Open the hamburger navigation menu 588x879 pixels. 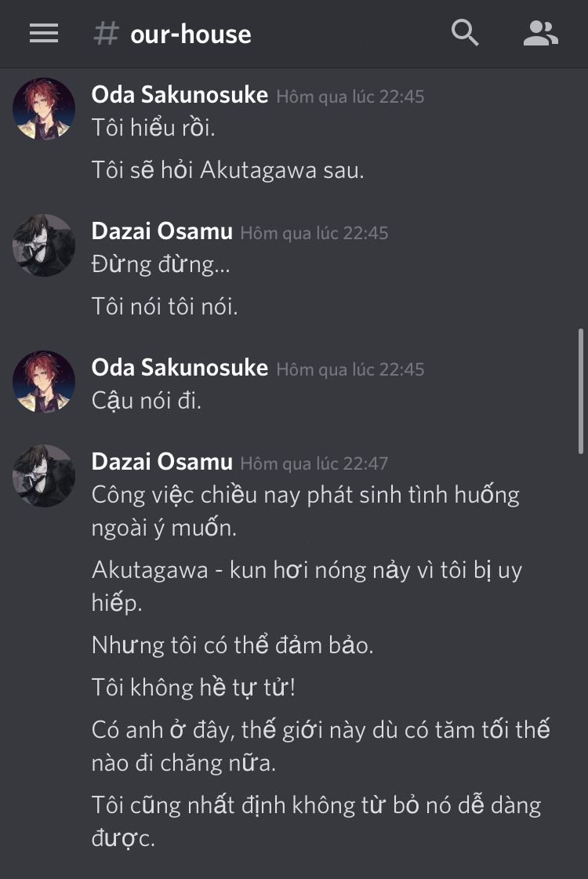44,33
